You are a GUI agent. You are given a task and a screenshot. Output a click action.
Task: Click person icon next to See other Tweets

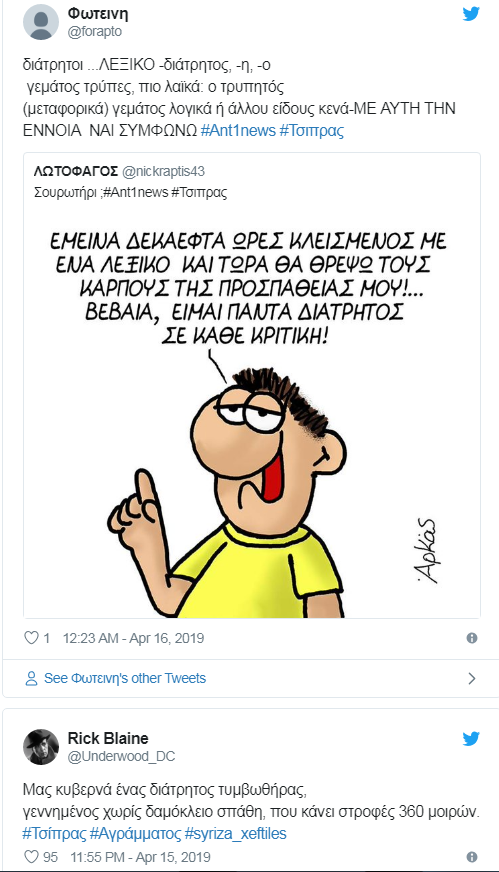click(x=32, y=678)
